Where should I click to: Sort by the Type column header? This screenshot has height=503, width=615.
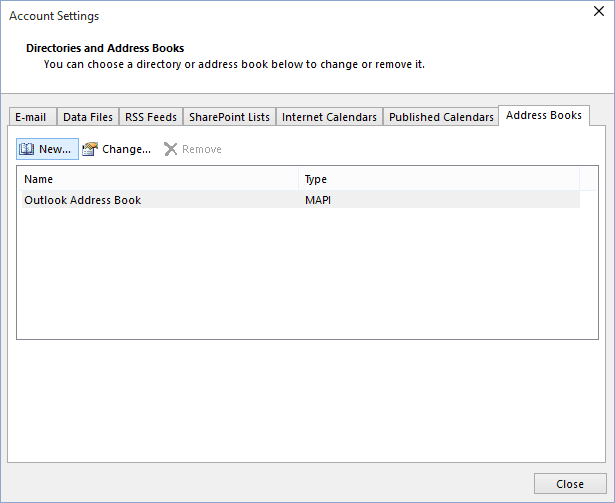pyautogui.click(x=438, y=179)
